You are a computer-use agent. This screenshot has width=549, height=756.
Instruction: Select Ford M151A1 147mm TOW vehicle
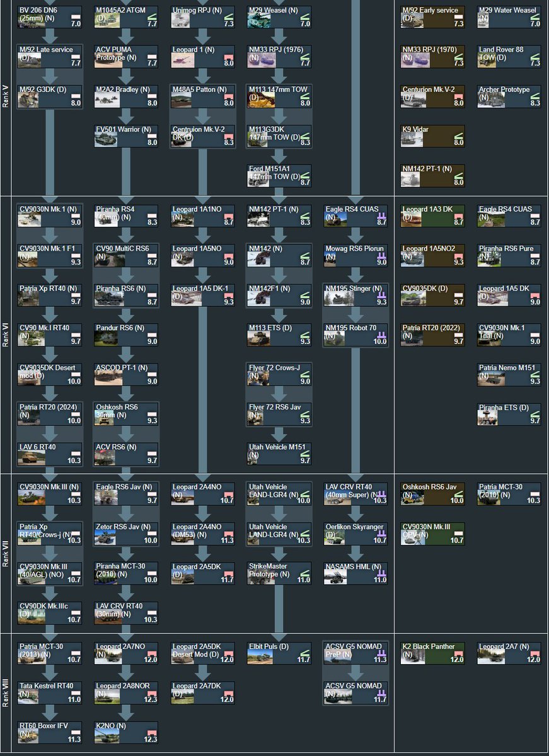(x=279, y=175)
